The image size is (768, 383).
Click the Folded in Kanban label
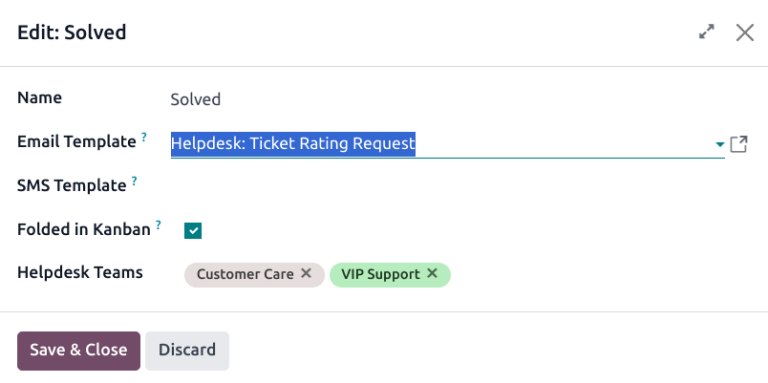(x=84, y=230)
